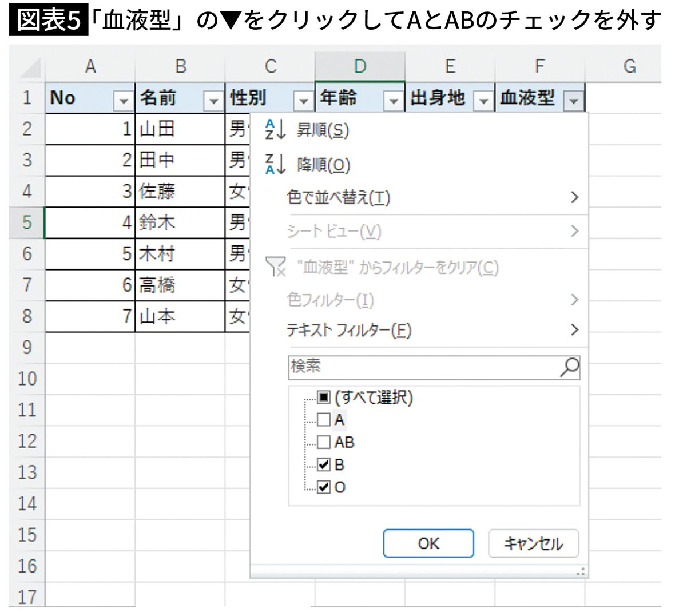Check the A blood type checkbox

[x=324, y=420]
